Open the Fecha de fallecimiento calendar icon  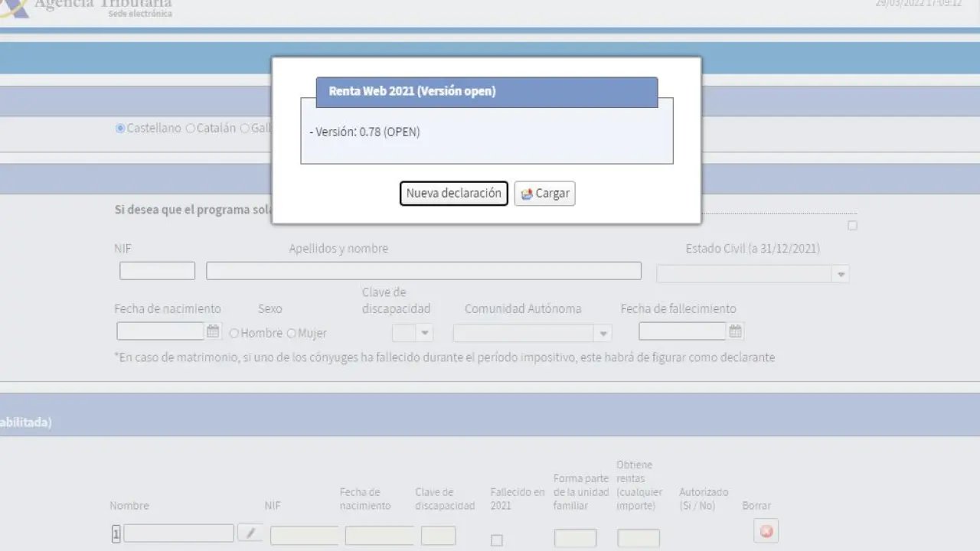click(735, 331)
